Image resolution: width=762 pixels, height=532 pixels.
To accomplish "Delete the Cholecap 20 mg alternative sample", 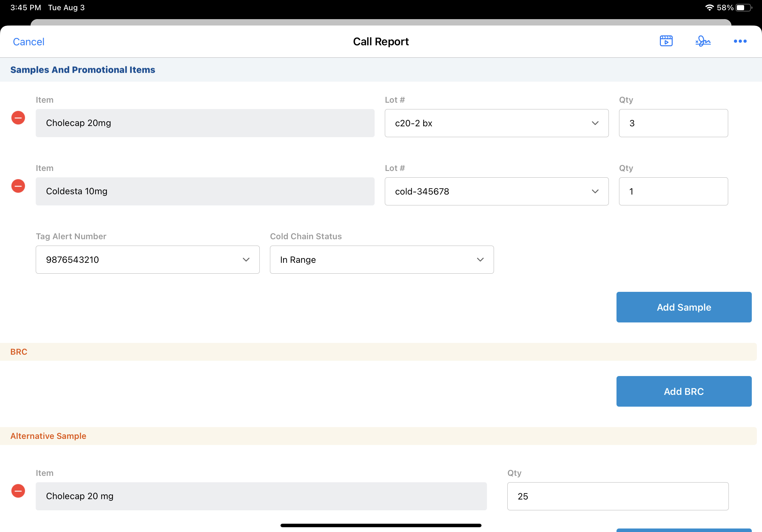I will click(18, 491).
